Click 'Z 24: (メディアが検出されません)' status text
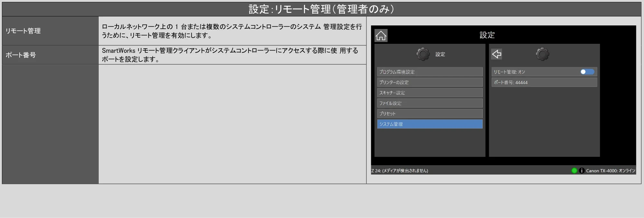The image size is (644, 218). (400, 171)
